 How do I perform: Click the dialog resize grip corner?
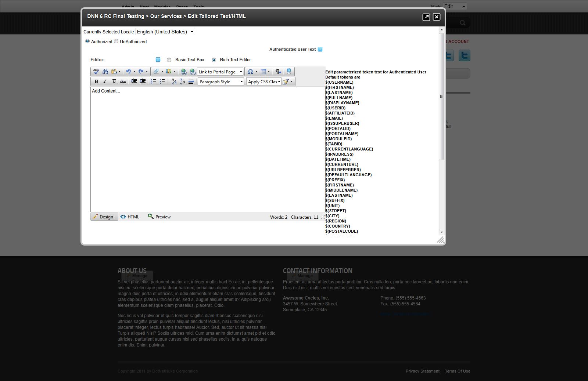(440, 240)
